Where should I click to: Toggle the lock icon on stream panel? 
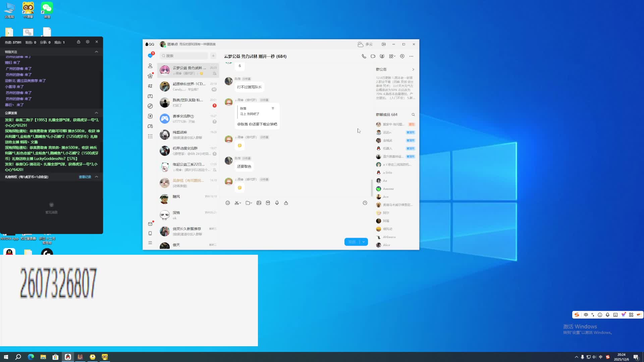tap(78, 42)
